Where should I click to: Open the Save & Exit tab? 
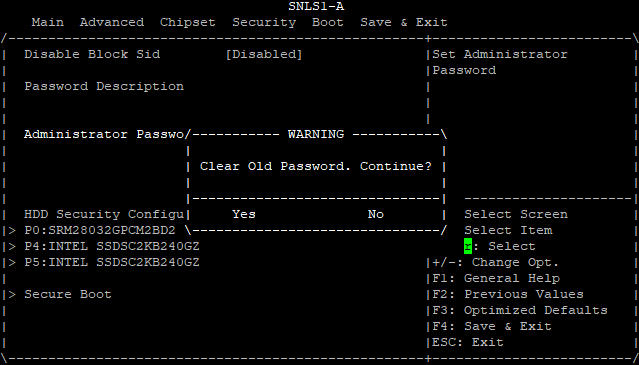click(x=403, y=22)
